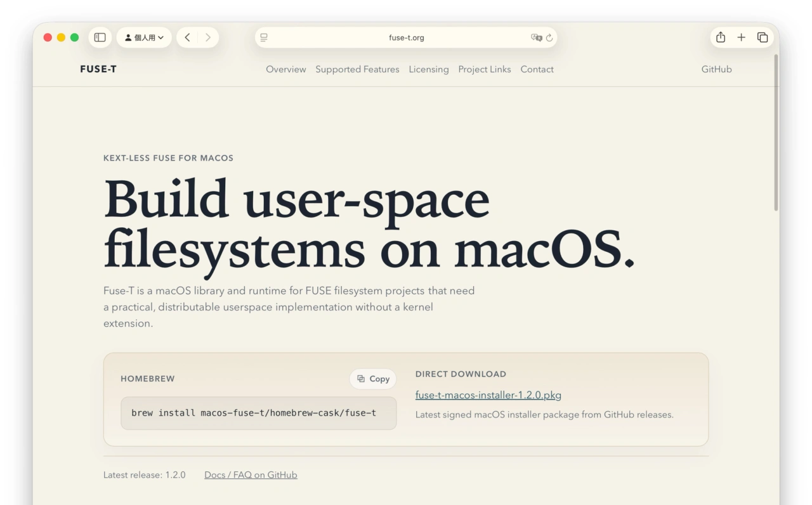Open a new tab with the plus icon
Image resolution: width=812 pixels, height=505 pixels.
coord(741,37)
